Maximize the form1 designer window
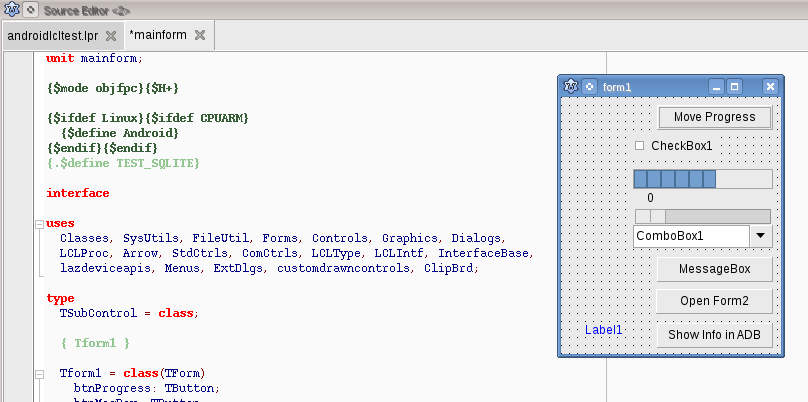808x402 pixels. click(x=735, y=87)
